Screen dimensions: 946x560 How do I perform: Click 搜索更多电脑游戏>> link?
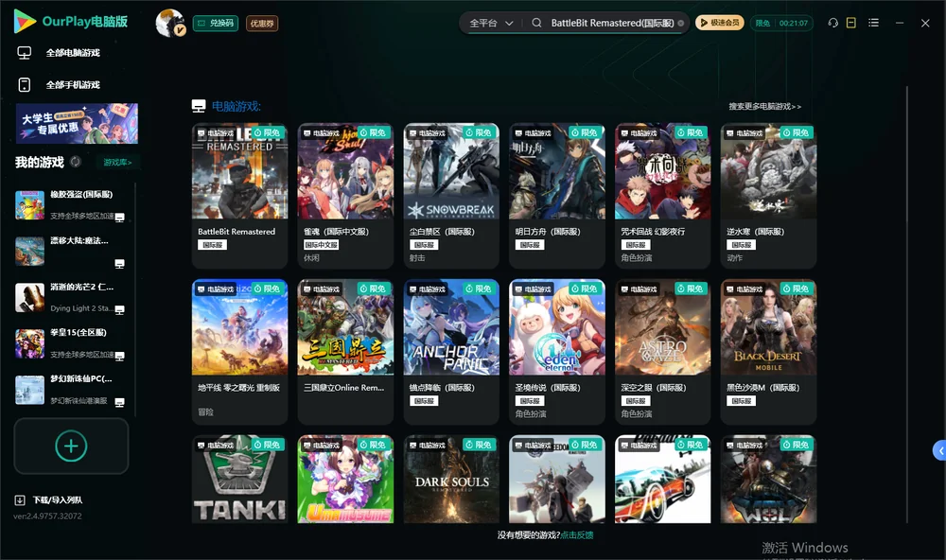coord(764,107)
